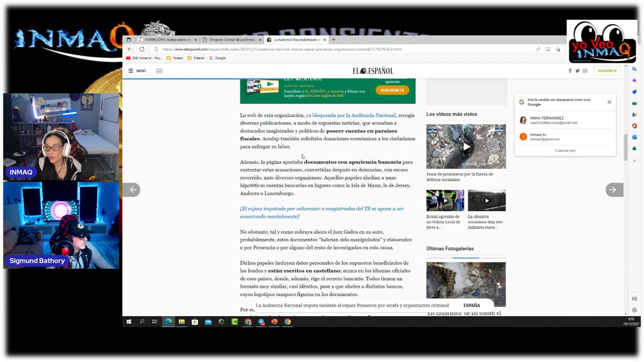Open Mail app from the taskbar

pos(208,322)
